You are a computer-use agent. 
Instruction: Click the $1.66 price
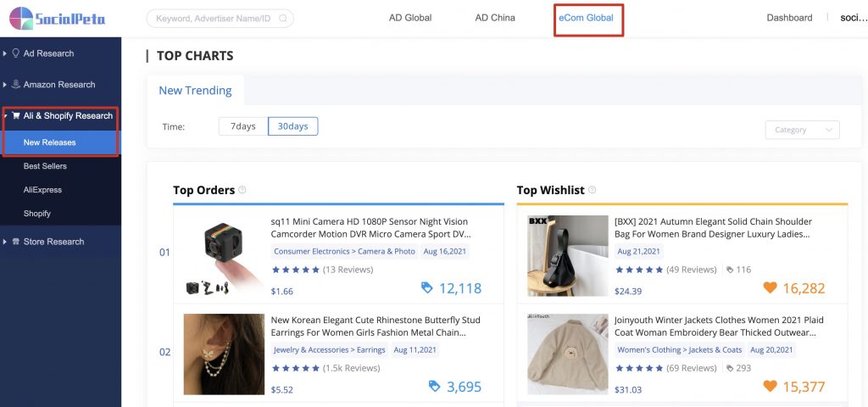coord(282,292)
